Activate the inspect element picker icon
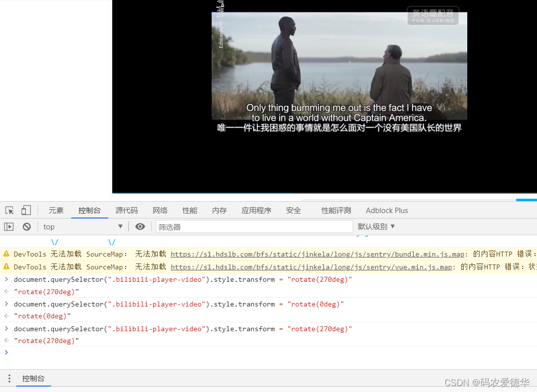 click(x=9, y=210)
